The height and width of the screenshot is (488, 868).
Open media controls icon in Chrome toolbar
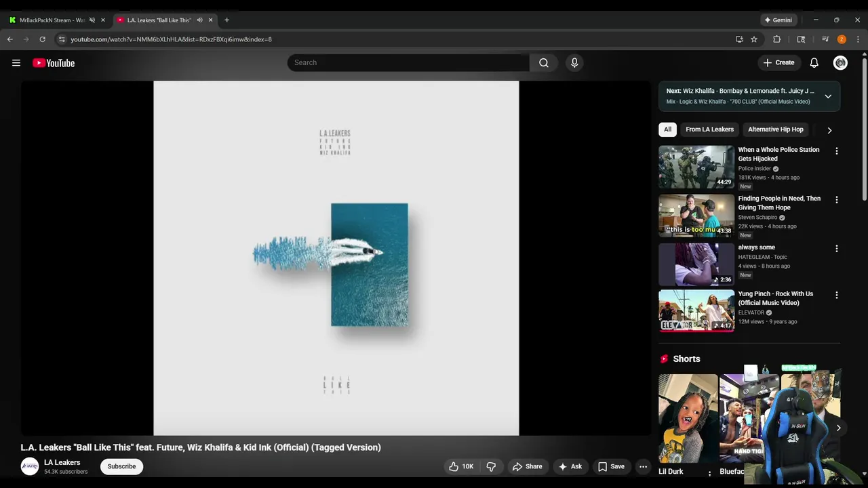point(825,39)
